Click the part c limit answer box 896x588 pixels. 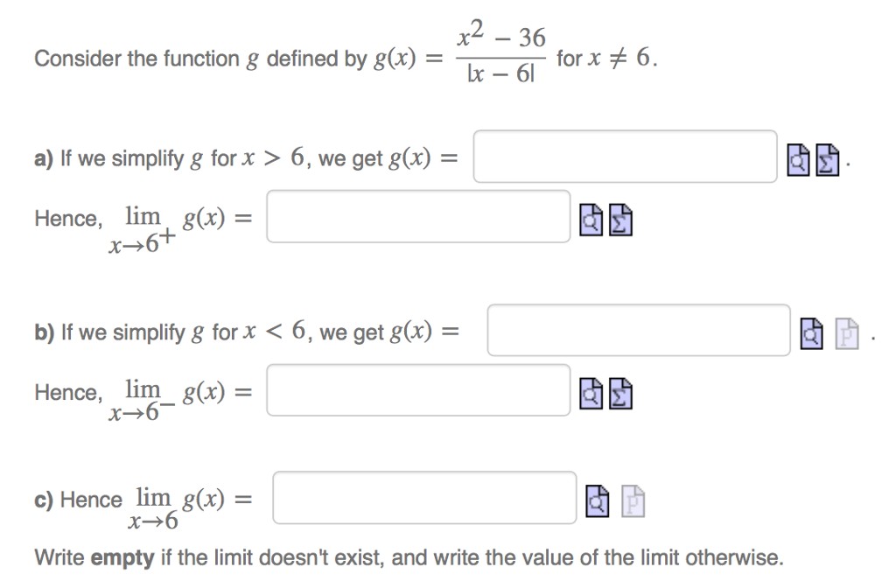click(424, 496)
